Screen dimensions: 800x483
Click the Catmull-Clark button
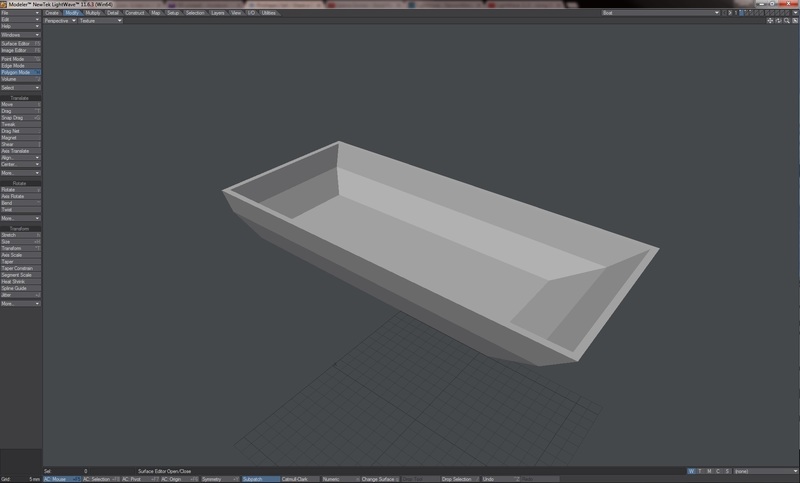coord(300,479)
